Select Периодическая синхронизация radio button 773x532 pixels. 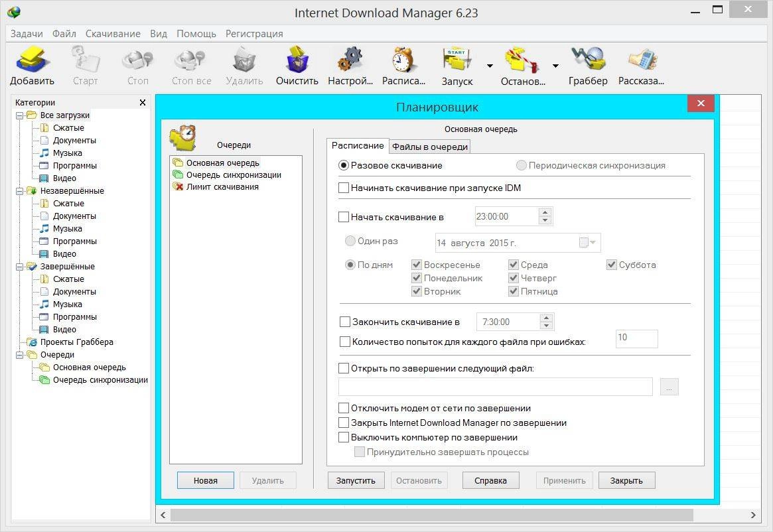[x=521, y=165]
